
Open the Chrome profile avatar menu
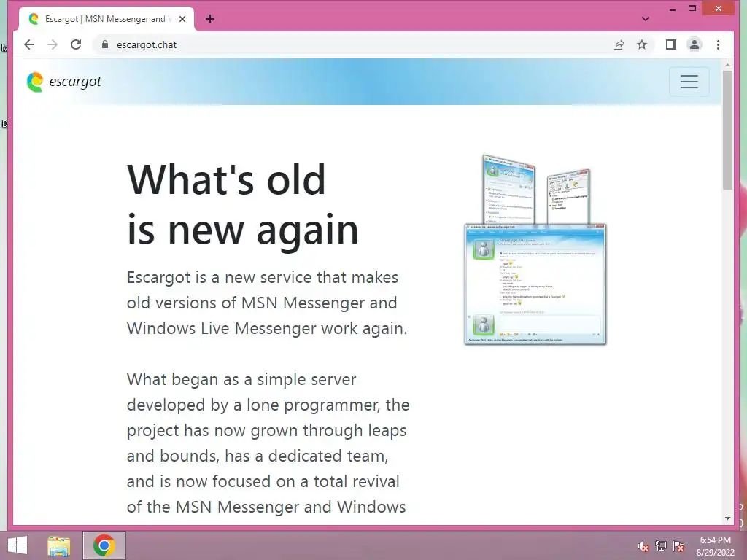[694, 44]
